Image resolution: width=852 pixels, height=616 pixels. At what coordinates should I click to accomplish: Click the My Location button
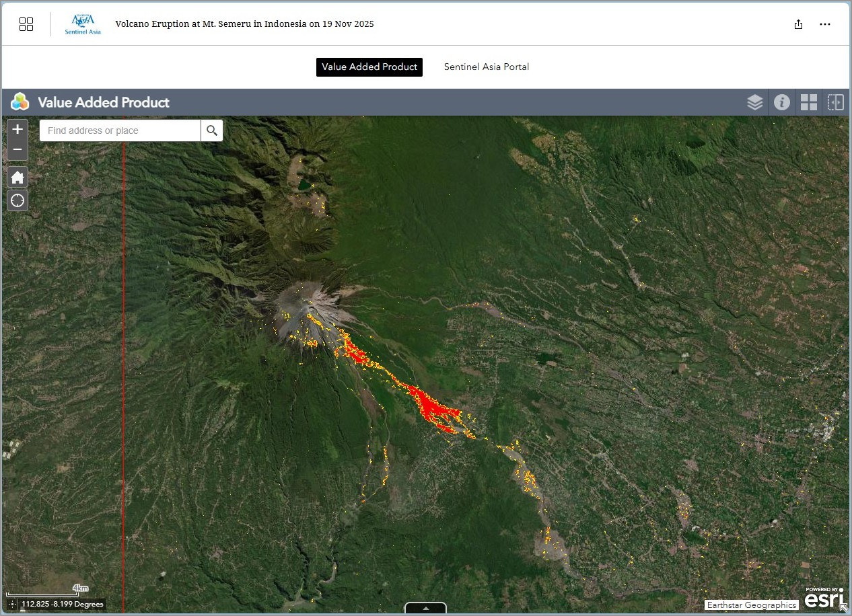pos(17,200)
